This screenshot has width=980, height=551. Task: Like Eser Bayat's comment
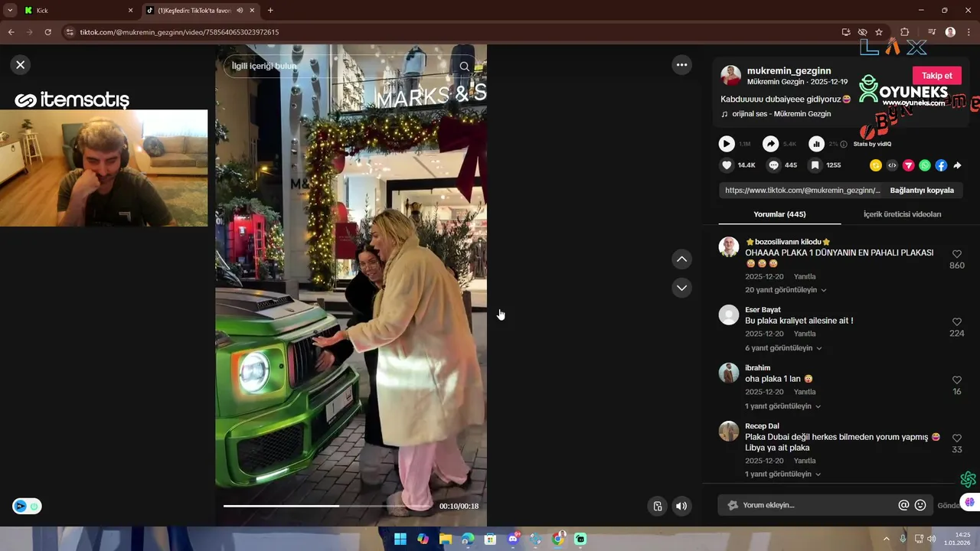tap(956, 322)
